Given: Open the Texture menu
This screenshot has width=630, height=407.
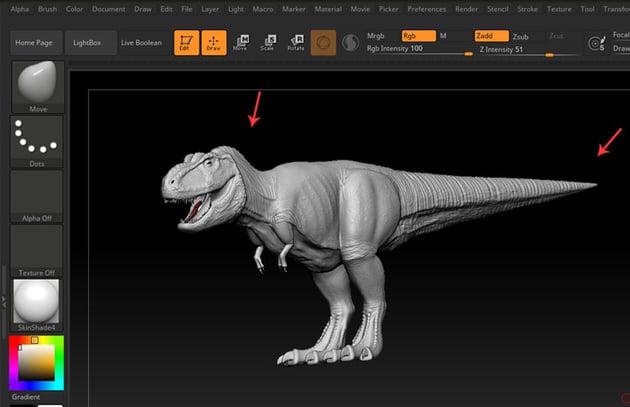Looking at the screenshot, I should (x=559, y=9).
